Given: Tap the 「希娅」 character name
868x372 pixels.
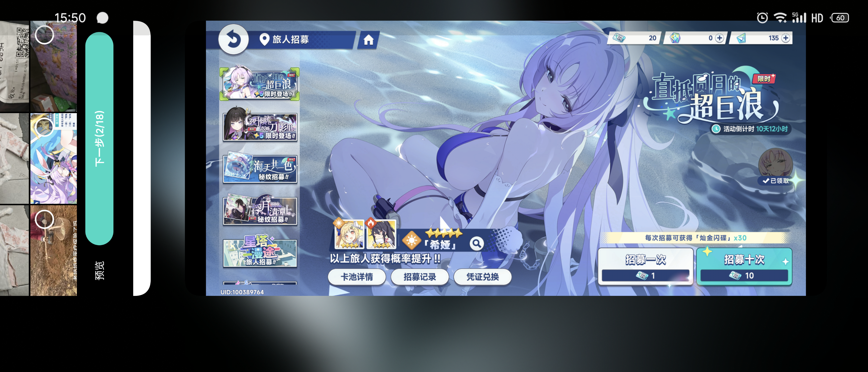Looking at the screenshot, I should coord(440,245).
